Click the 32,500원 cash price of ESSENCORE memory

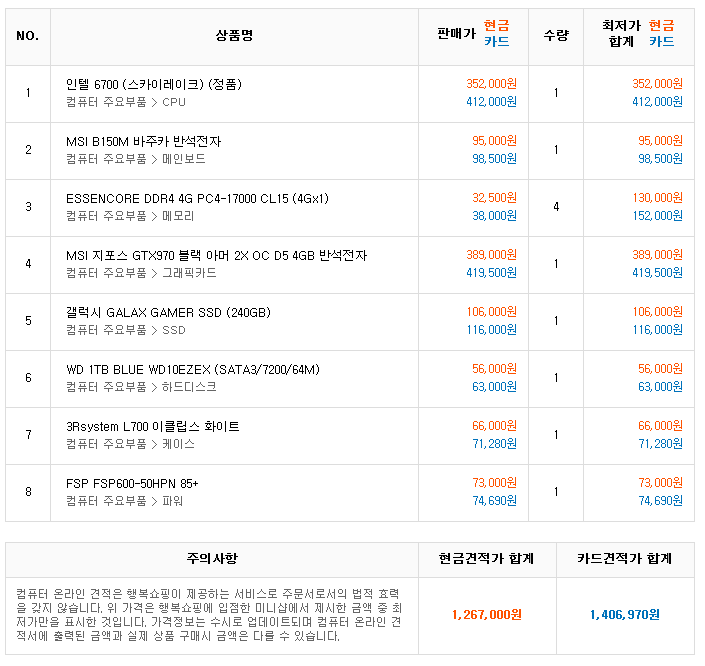(494, 198)
